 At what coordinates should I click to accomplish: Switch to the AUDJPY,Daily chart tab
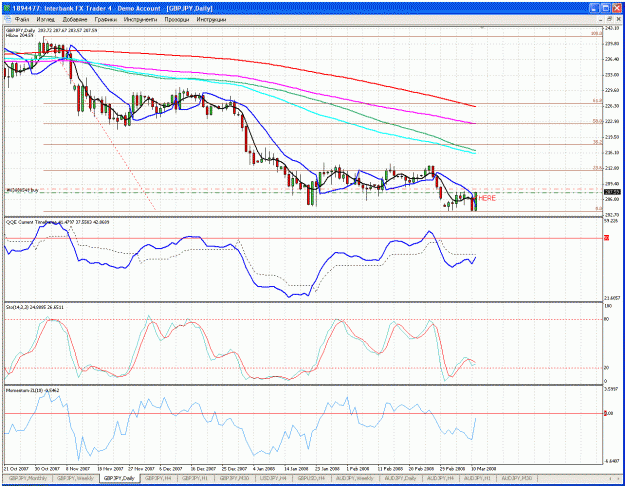click(400, 478)
